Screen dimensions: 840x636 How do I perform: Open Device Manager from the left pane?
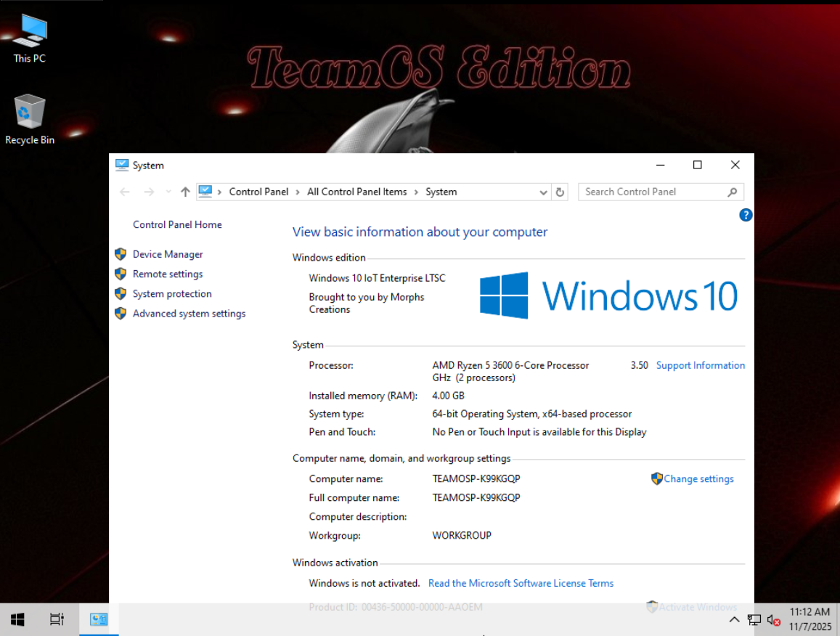coord(168,255)
